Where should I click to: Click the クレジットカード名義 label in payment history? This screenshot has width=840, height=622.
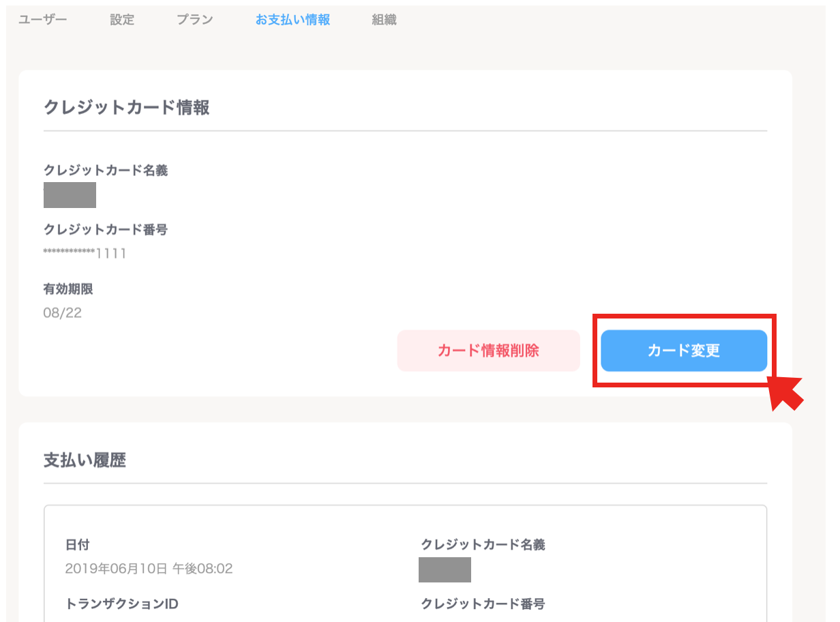coord(483,545)
